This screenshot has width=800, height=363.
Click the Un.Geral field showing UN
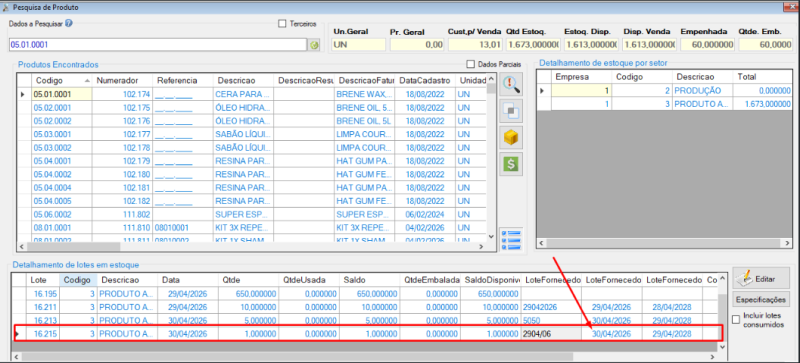point(359,45)
